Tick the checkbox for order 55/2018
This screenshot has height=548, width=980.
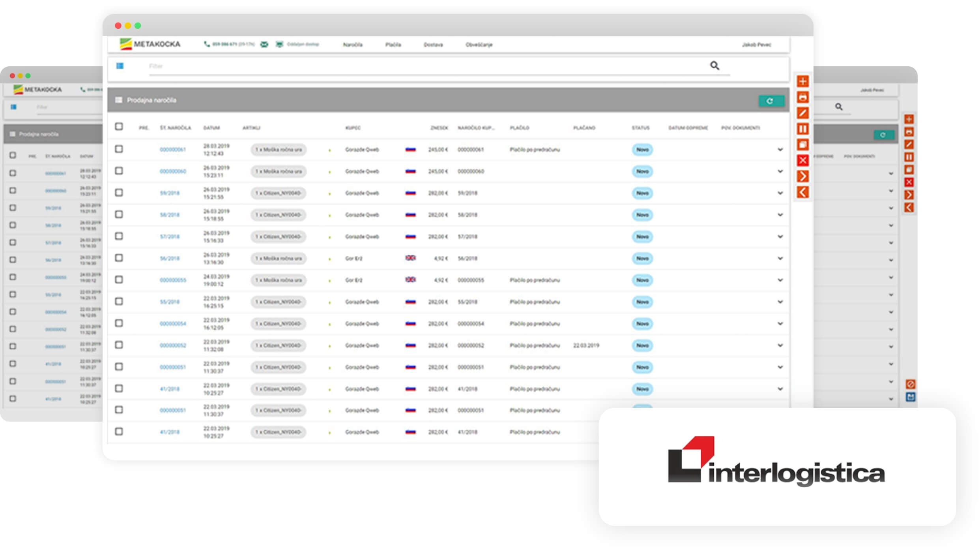(119, 301)
